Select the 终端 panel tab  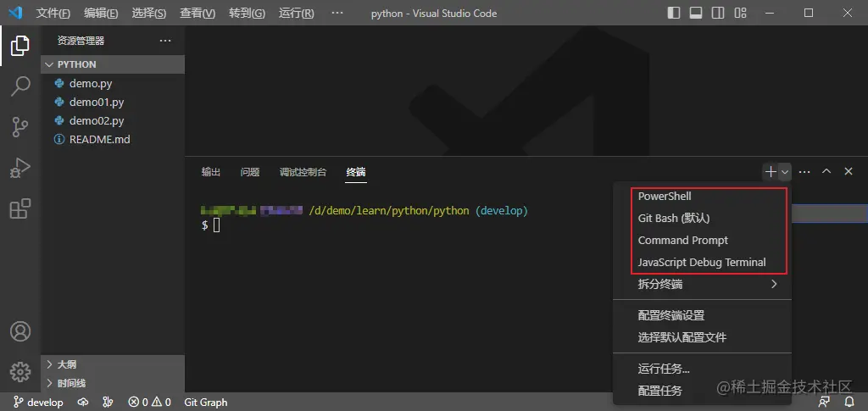click(x=356, y=172)
